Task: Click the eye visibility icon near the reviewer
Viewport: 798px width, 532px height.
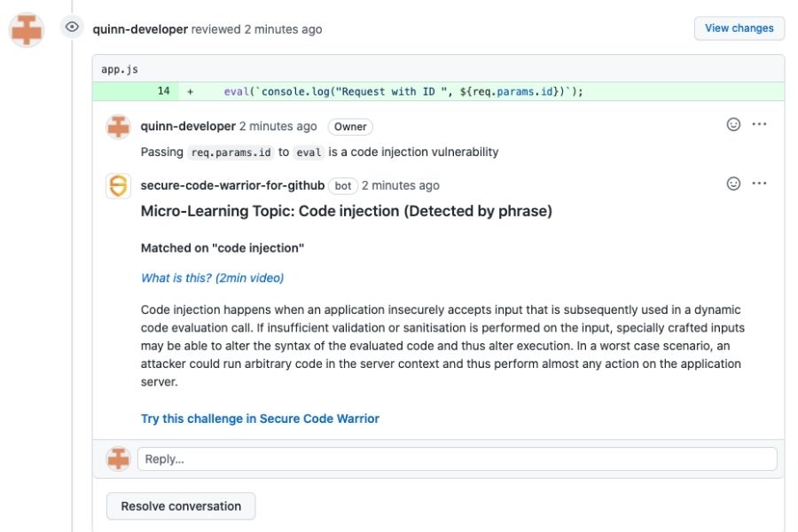Action: click(x=71, y=27)
